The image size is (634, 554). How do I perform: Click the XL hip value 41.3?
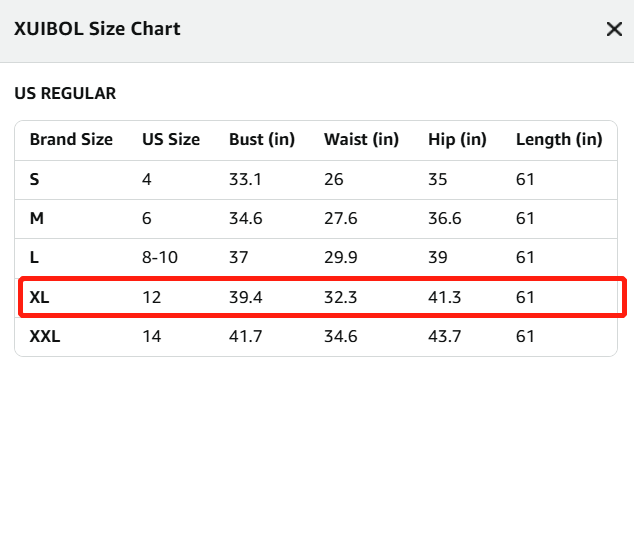[x=445, y=297]
